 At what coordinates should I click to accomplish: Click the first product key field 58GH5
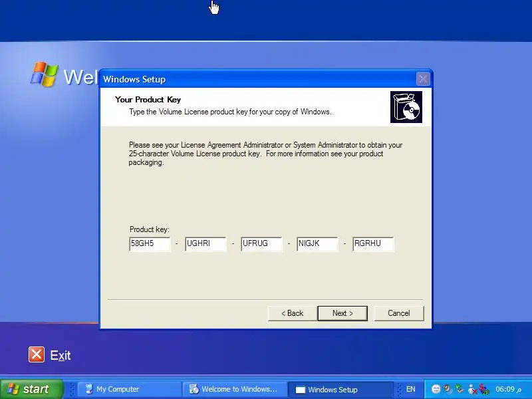point(150,244)
